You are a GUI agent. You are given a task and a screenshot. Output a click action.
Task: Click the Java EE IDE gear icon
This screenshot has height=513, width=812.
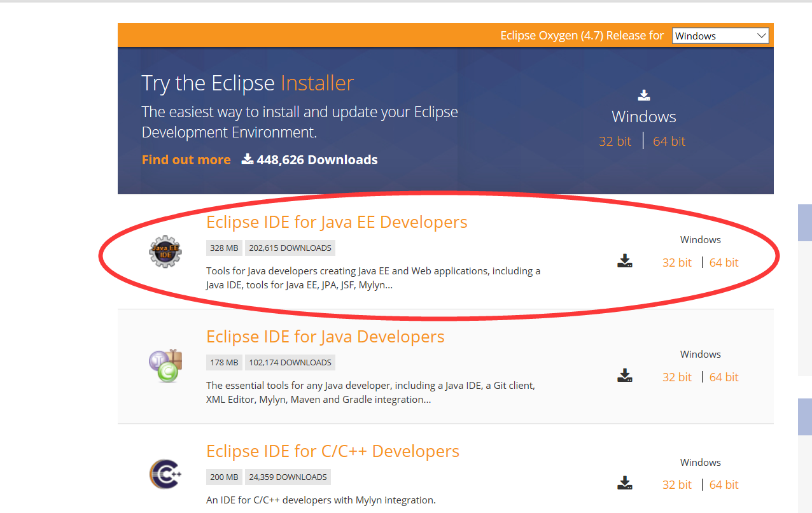[x=165, y=251]
